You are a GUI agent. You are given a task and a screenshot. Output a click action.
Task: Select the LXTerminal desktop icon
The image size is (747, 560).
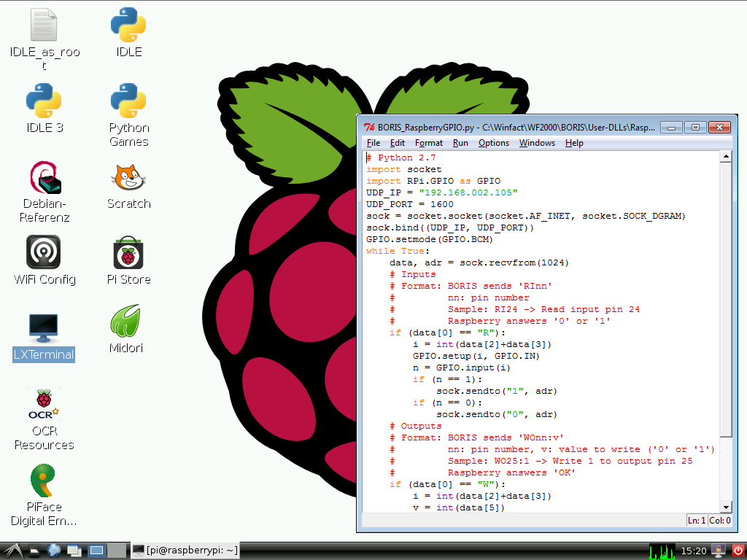[44, 329]
